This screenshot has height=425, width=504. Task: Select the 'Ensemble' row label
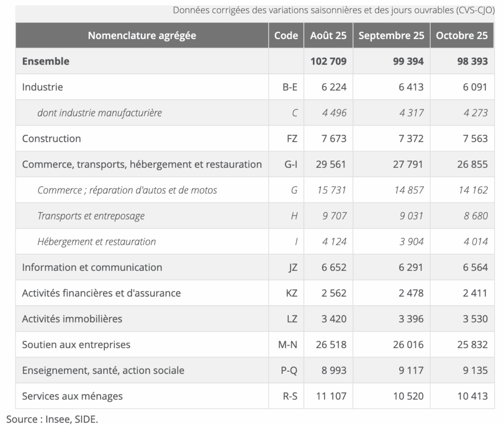(x=46, y=62)
